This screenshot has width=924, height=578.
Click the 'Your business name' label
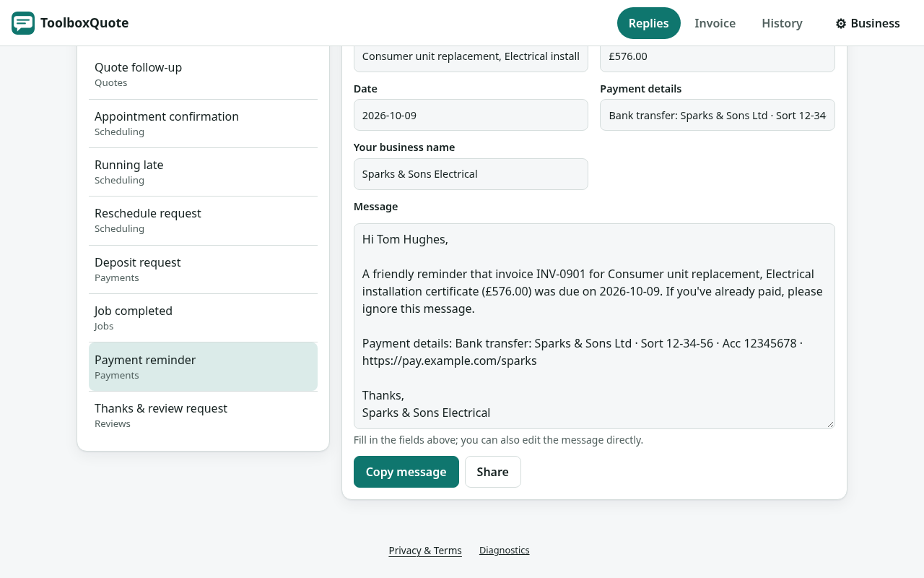(x=404, y=147)
